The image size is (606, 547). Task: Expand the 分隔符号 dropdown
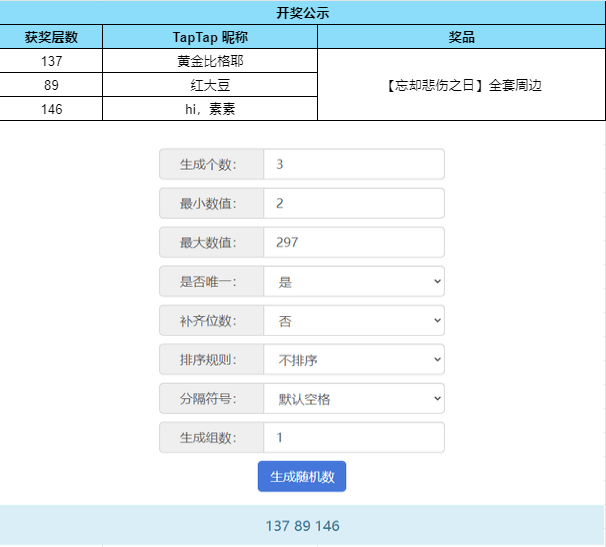pyautogui.click(x=354, y=399)
